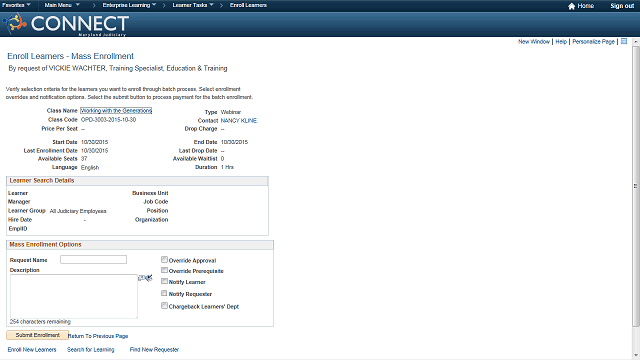Open Enroll New Learners link
The height and width of the screenshot is (360, 640).
pos(32,350)
